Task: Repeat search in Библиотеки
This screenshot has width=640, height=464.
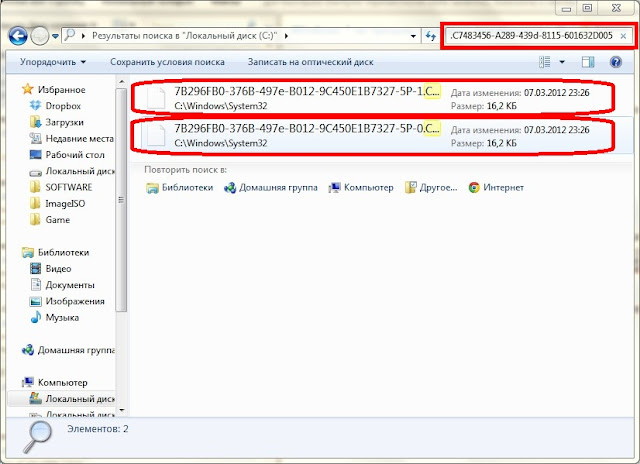Action: pos(180,188)
